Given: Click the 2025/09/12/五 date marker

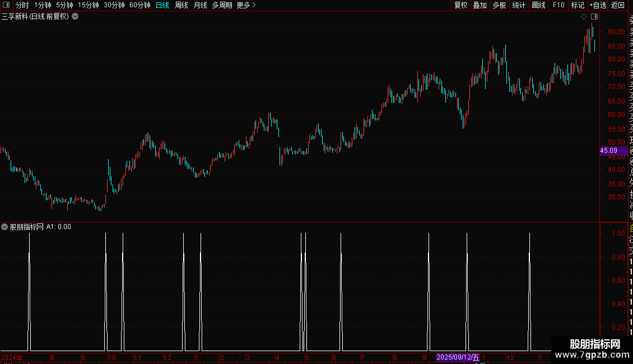Looking at the screenshot, I should [458, 357].
